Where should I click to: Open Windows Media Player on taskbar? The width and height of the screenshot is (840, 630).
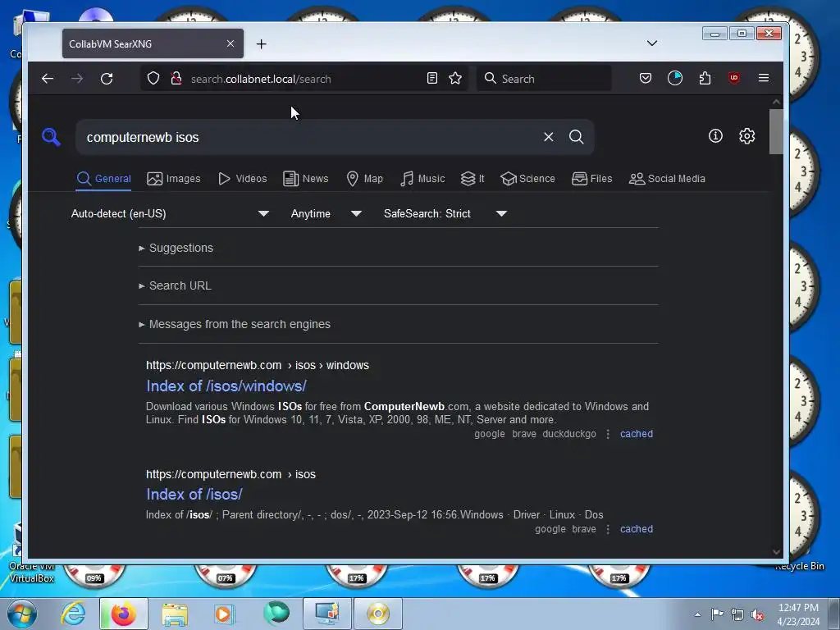(224, 614)
